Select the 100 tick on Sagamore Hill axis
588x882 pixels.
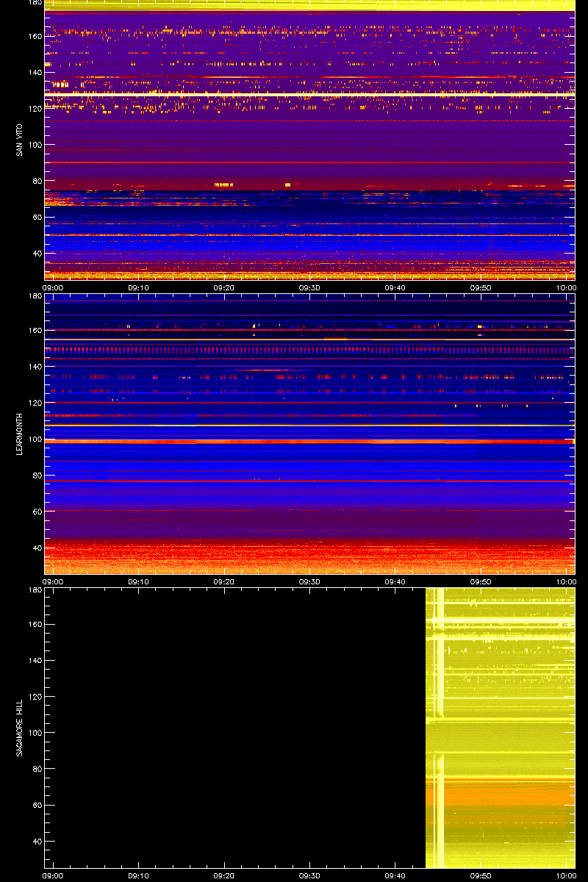pos(34,733)
